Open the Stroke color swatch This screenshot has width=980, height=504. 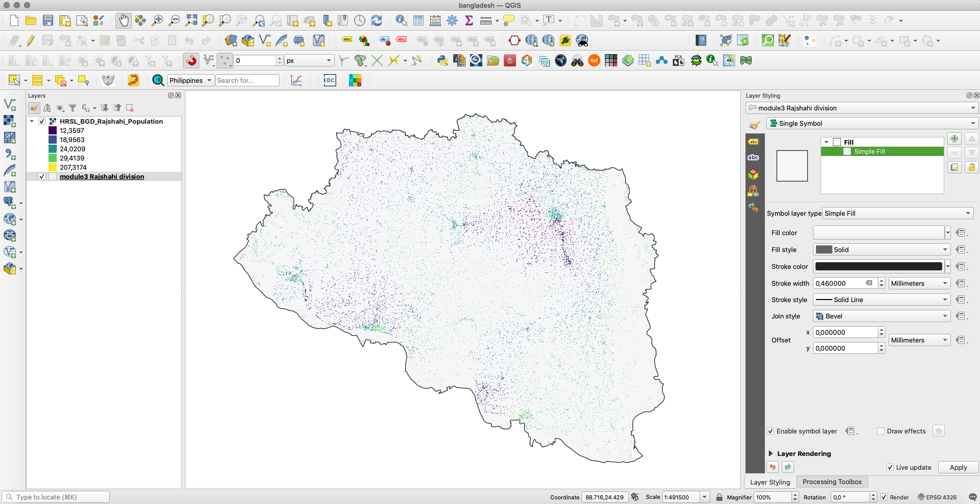coord(879,266)
